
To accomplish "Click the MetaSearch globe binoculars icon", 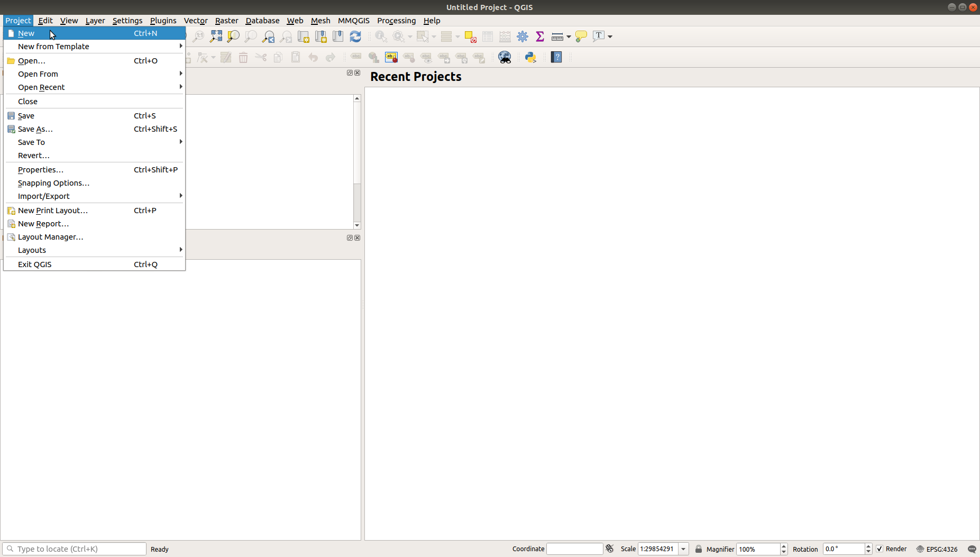I will tap(505, 57).
